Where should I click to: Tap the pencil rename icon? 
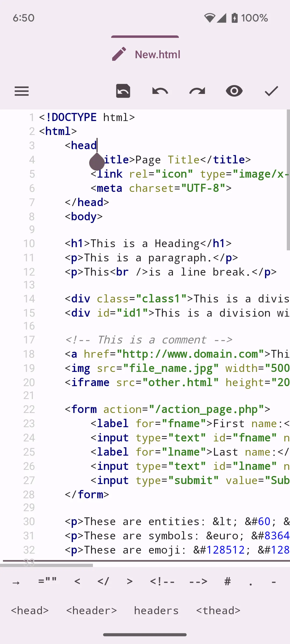[x=119, y=54]
